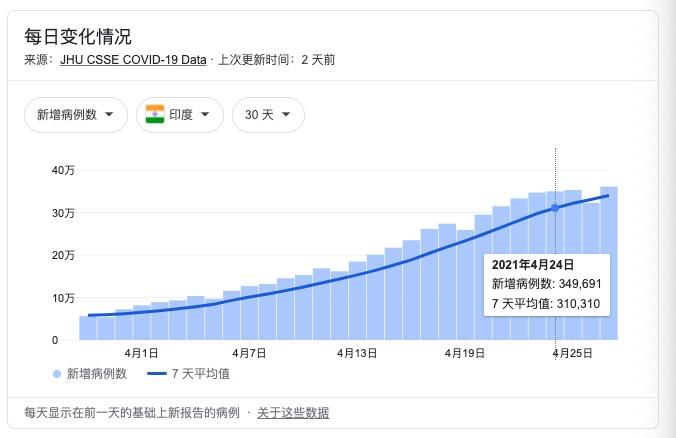Open the 关于这些数据 link
Screen dimensions: 676x438
click(293, 412)
